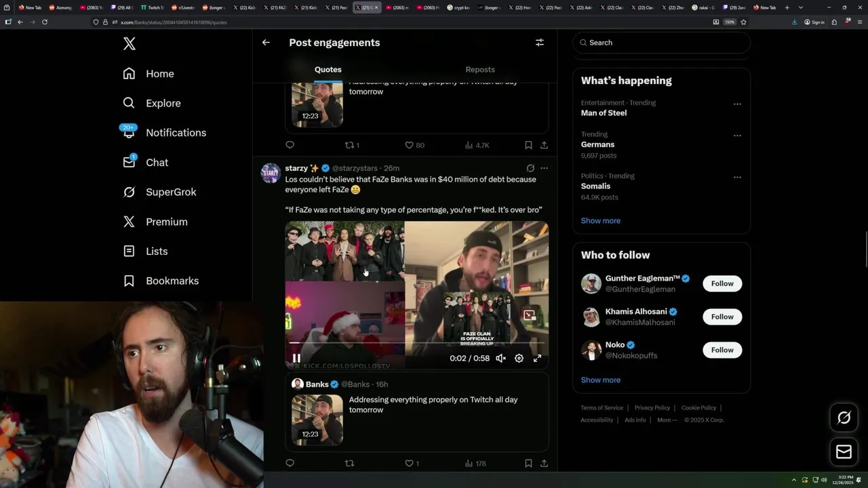The width and height of the screenshot is (868, 488).
Task: Open the Man of Steel trend
Action: 604,113
